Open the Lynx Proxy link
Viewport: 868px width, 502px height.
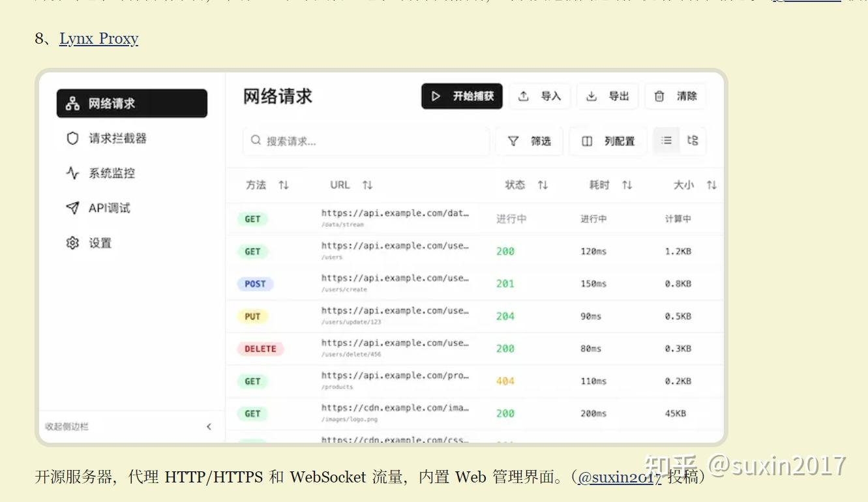[x=98, y=39]
